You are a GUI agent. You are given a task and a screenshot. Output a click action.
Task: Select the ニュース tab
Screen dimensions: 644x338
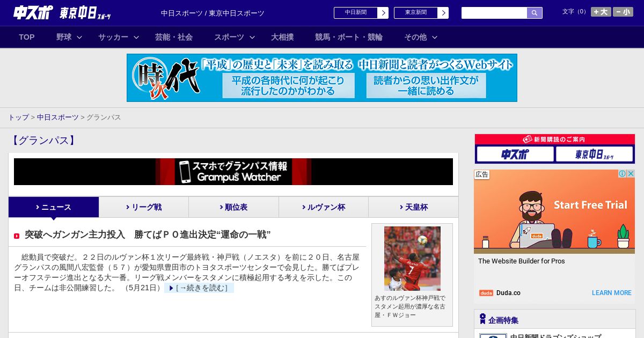point(54,207)
